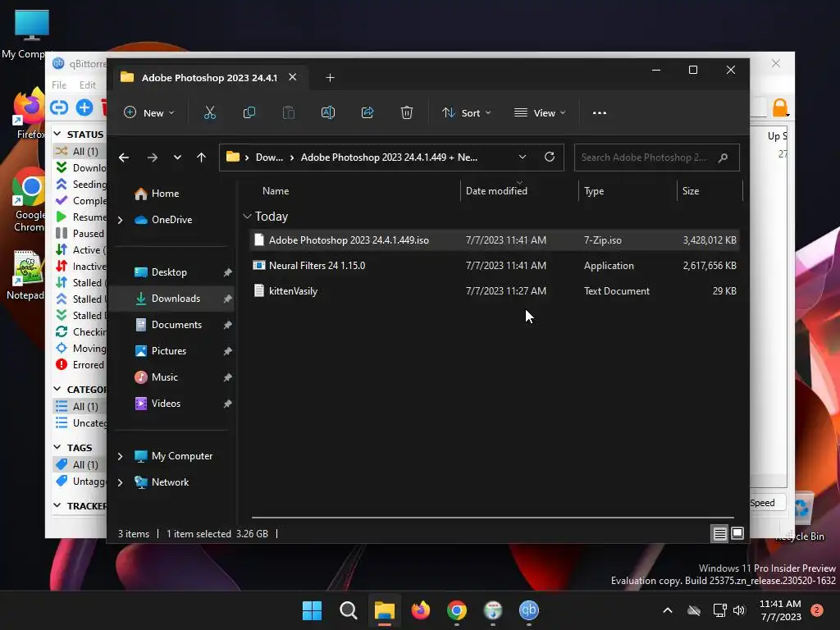Image resolution: width=840 pixels, height=630 pixels.
Task: Add a new Explorer tab with plus
Action: pyautogui.click(x=330, y=78)
